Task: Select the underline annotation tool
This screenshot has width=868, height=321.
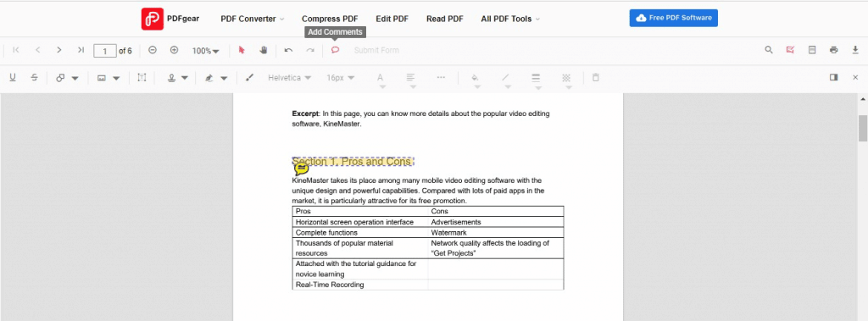Action: point(12,77)
